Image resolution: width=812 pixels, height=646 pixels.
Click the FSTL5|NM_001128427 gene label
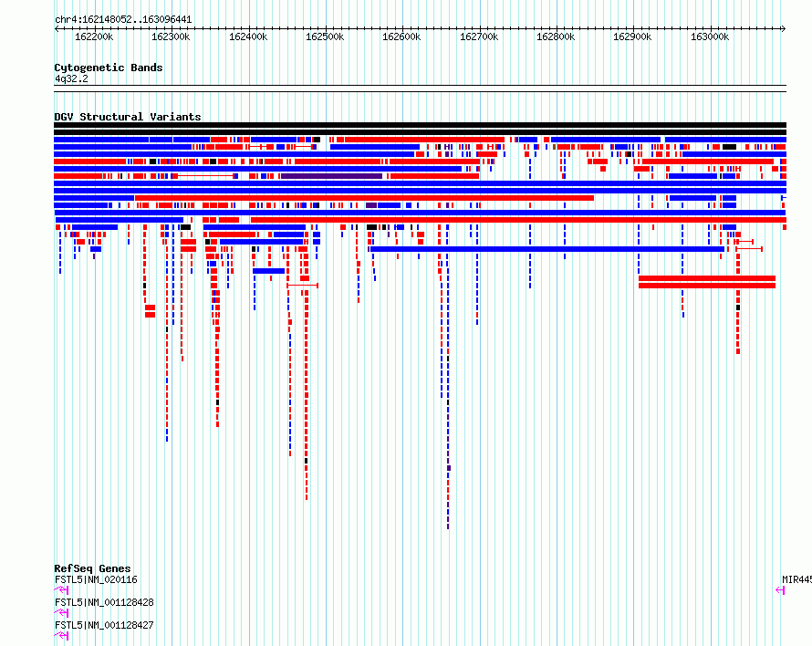point(104,625)
